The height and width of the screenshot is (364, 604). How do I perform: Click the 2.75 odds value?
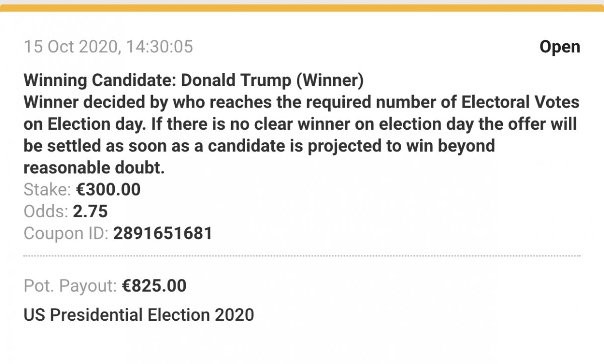pos(91,212)
